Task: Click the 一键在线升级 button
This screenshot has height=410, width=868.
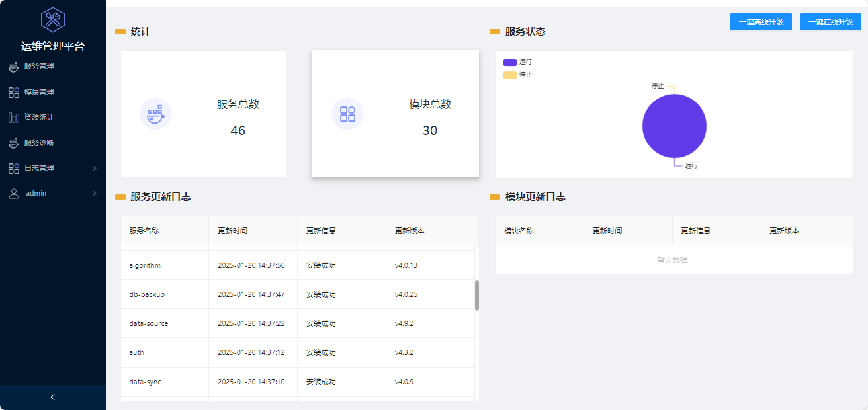Action: (x=830, y=22)
